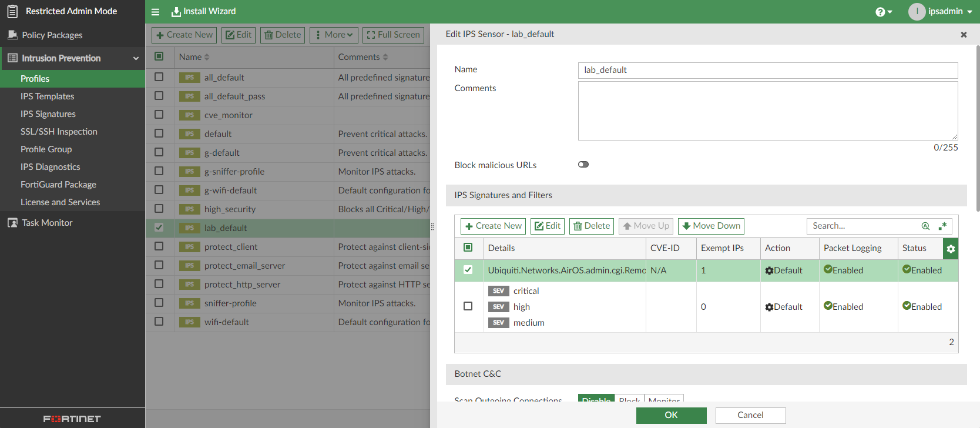Collapse the Intrusion Prevention section
Screen dimensions: 980x428
[136, 58]
